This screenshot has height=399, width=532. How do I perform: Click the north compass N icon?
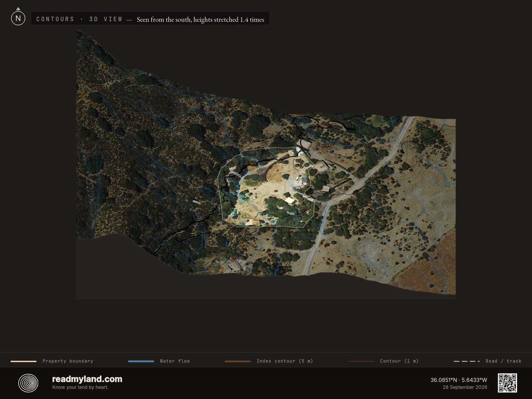[x=18, y=18]
